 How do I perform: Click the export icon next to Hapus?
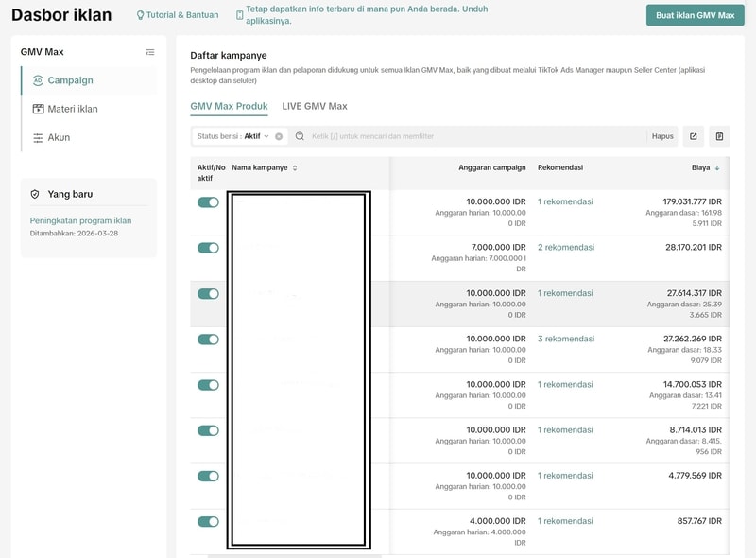[x=694, y=136]
